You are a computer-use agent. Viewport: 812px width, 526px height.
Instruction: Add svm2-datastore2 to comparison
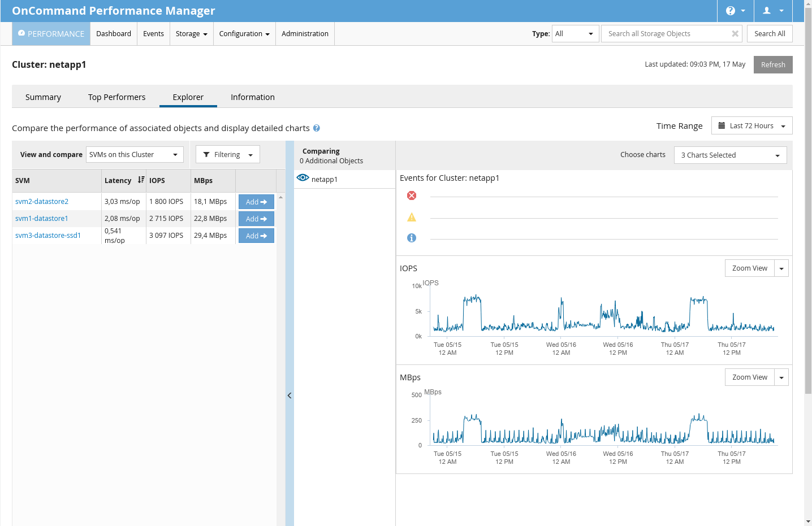coord(256,202)
